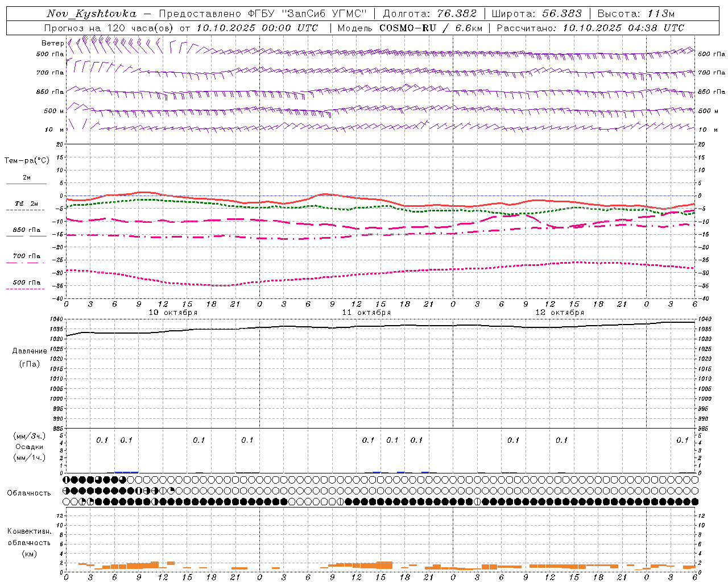Click the Конвективн. облачность panel label
This screenshot has width=728, height=582.
click(29, 537)
